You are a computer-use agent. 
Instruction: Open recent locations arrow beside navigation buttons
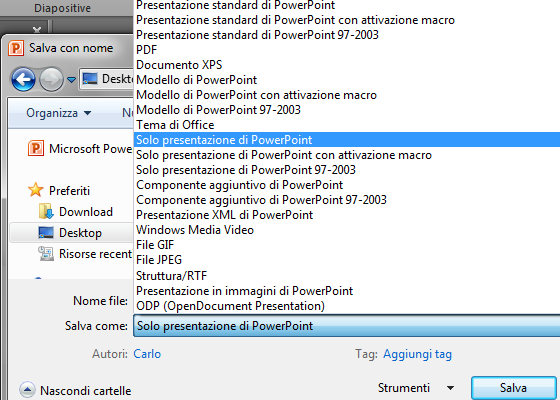(71, 79)
